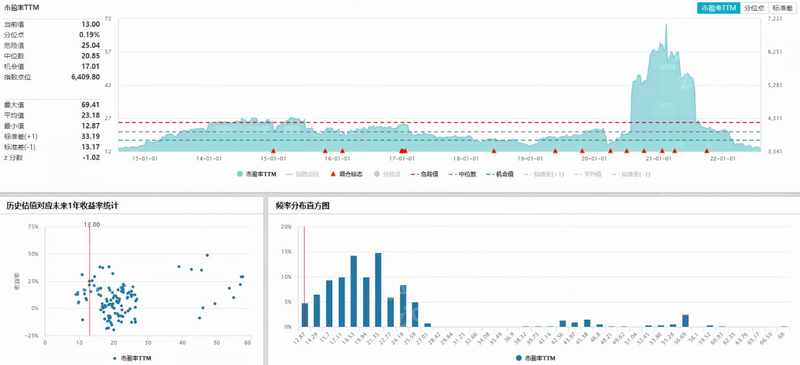Screen dimensions: 800x365
Task: Click the 历史估值对应未来1年收益率统计 panel title
Action: (x=62, y=206)
